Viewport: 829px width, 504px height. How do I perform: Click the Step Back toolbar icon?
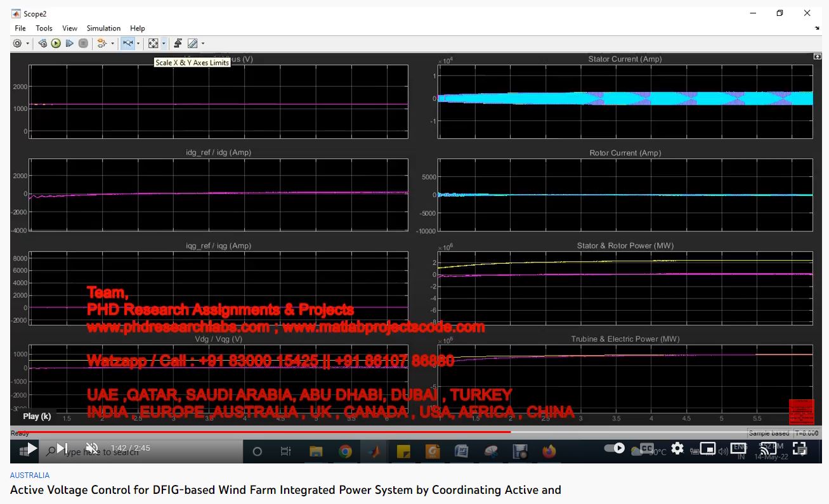tap(42, 44)
